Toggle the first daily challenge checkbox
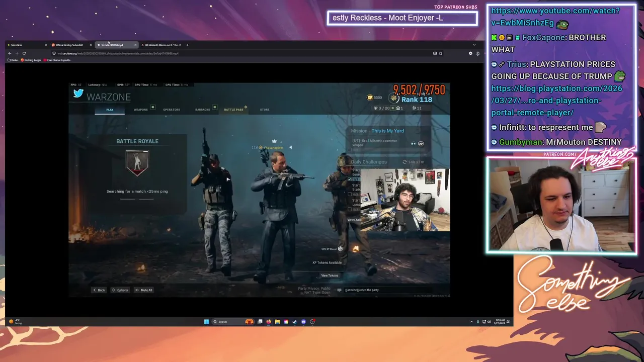Image resolution: width=644 pixels, height=362 pixels. 350,179
